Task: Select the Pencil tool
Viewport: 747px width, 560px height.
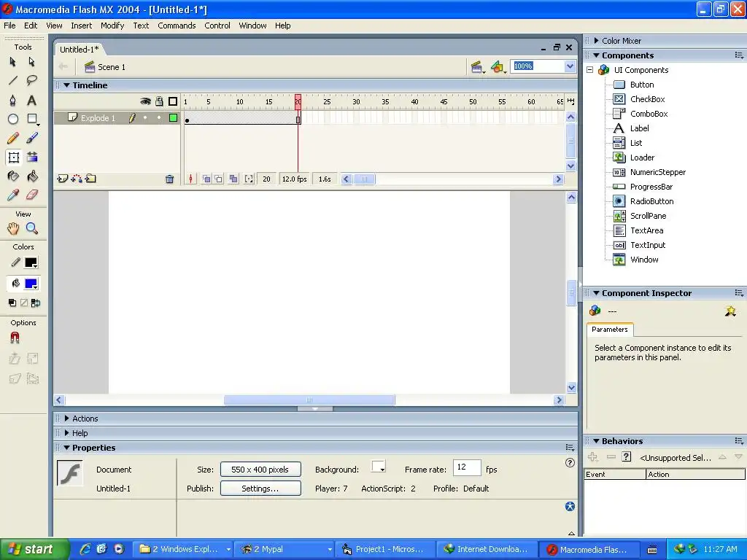Action: click(x=13, y=138)
